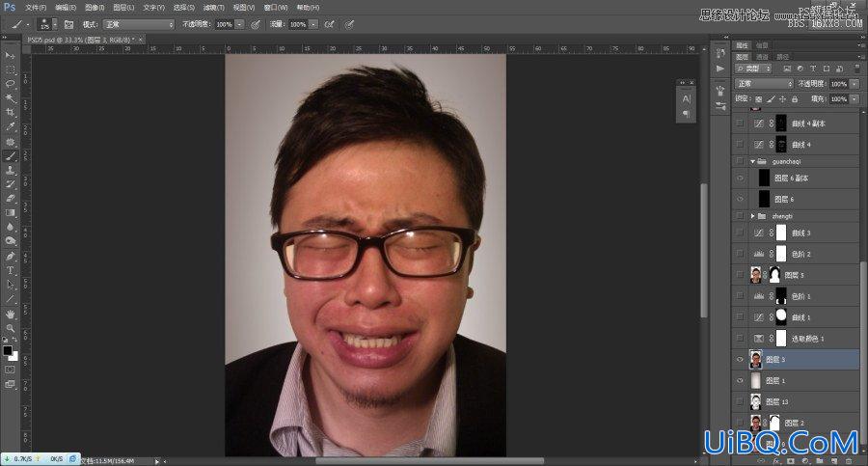Show layer 图层 13

click(x=740, y=401)
